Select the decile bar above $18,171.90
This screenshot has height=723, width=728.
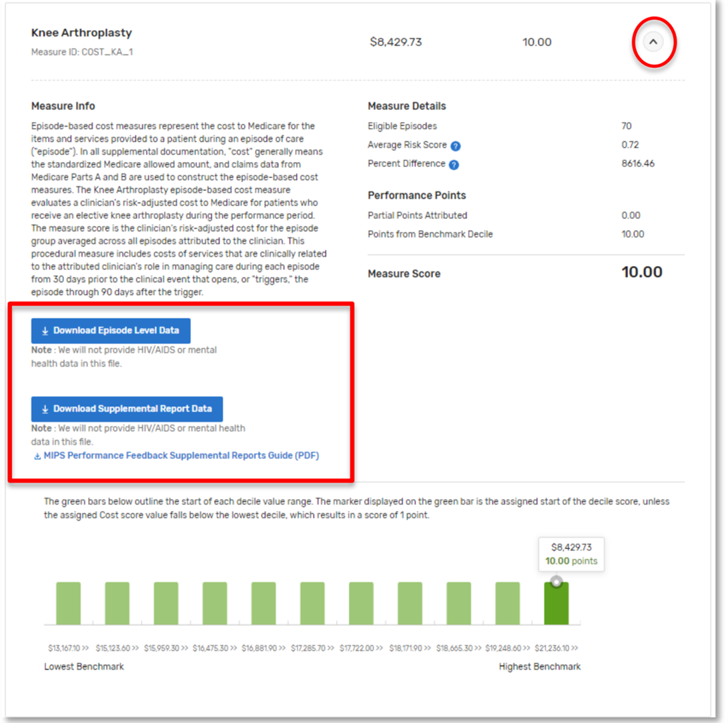410,603
